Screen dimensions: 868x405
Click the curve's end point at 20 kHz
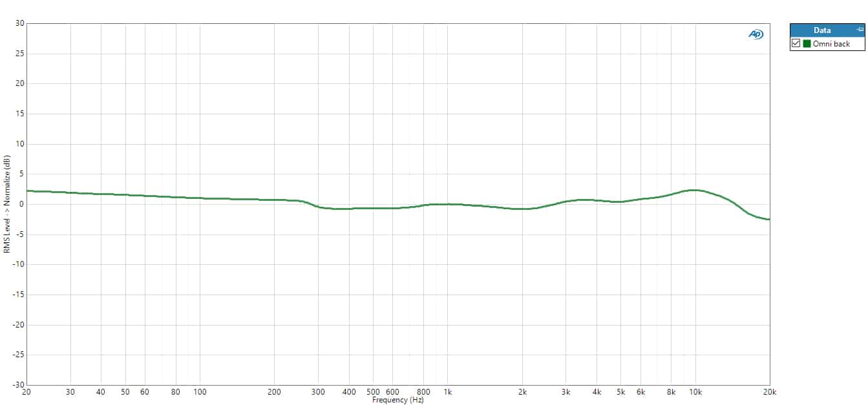[x=769, y=220]
